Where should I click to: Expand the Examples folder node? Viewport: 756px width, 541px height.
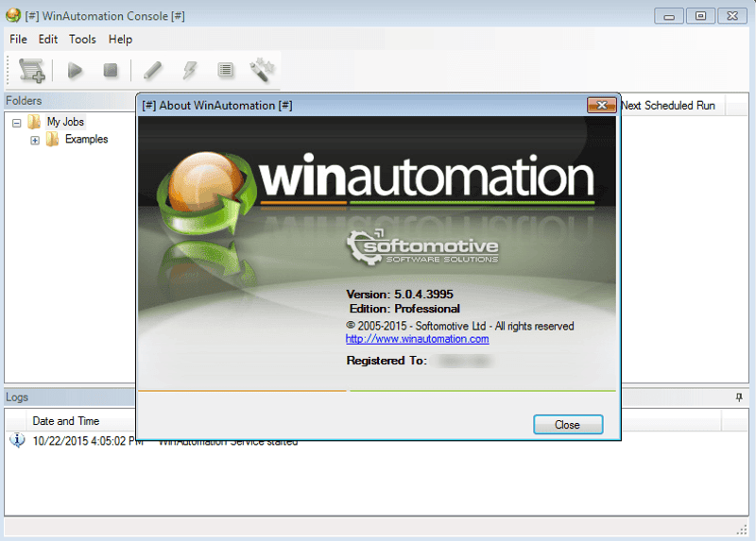point(35,140)
